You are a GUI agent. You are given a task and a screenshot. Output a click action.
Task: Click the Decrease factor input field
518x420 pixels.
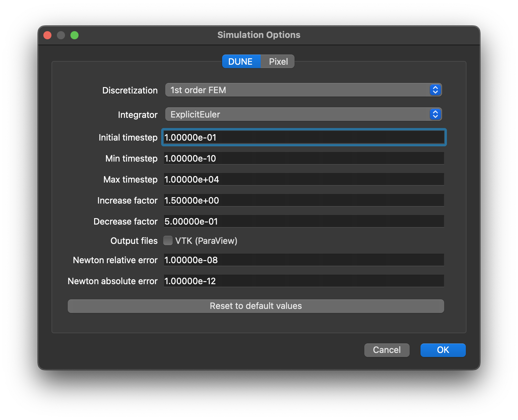304,222
